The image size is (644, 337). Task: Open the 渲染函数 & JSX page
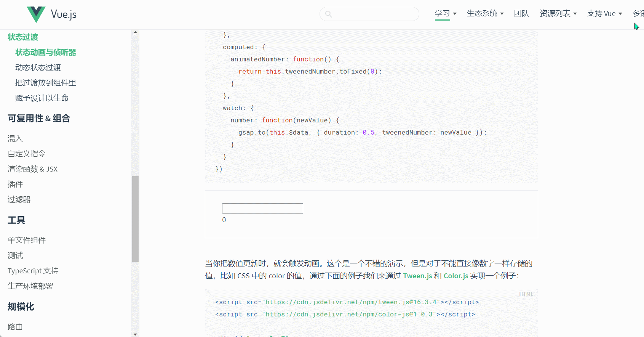pyautogui.click(x=33, y=169)
